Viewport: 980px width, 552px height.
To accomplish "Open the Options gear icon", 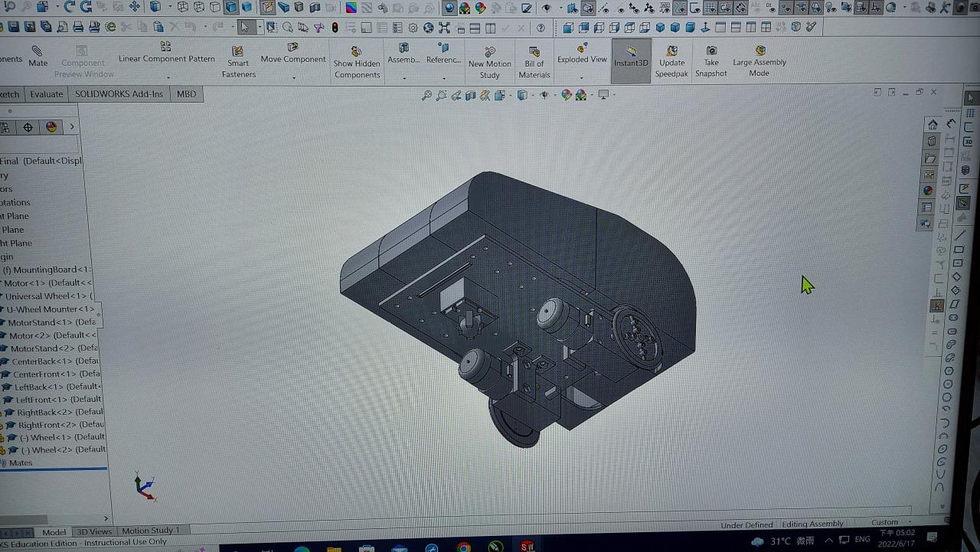I will (413, 28).
